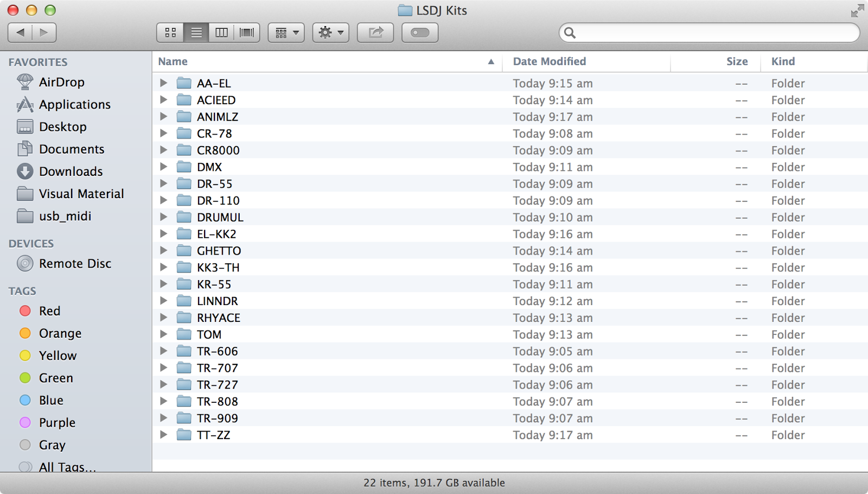Go forward with the right arrow
This screenshot has height=494, width=868.
point(44,33)
